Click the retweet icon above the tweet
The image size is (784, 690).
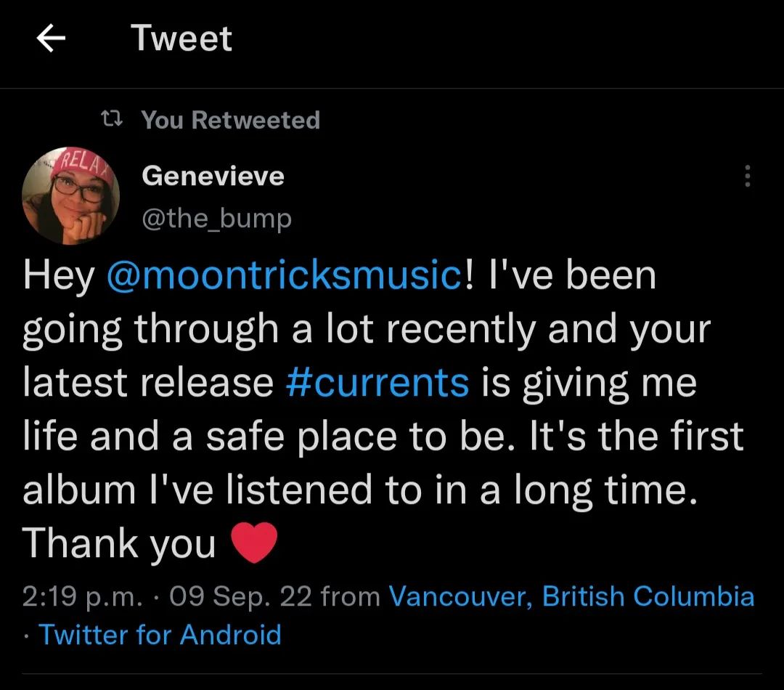(111, 120)
